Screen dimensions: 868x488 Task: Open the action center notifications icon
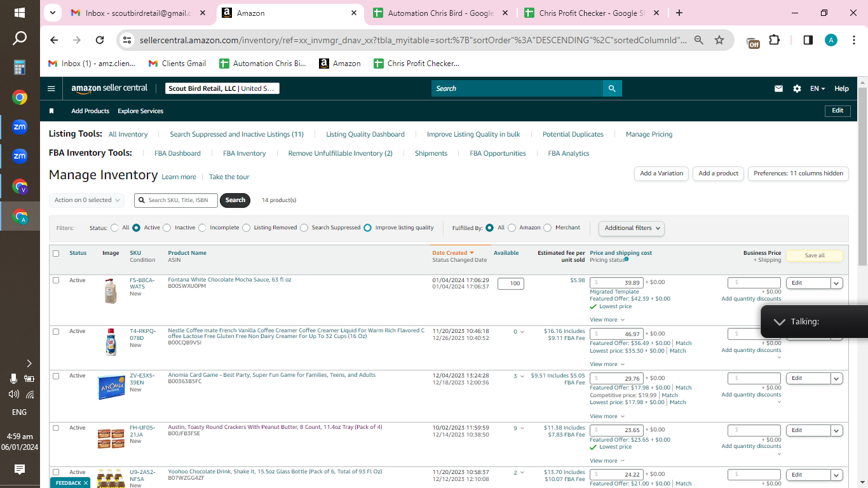pyautogui.click(x=20, y=470)
